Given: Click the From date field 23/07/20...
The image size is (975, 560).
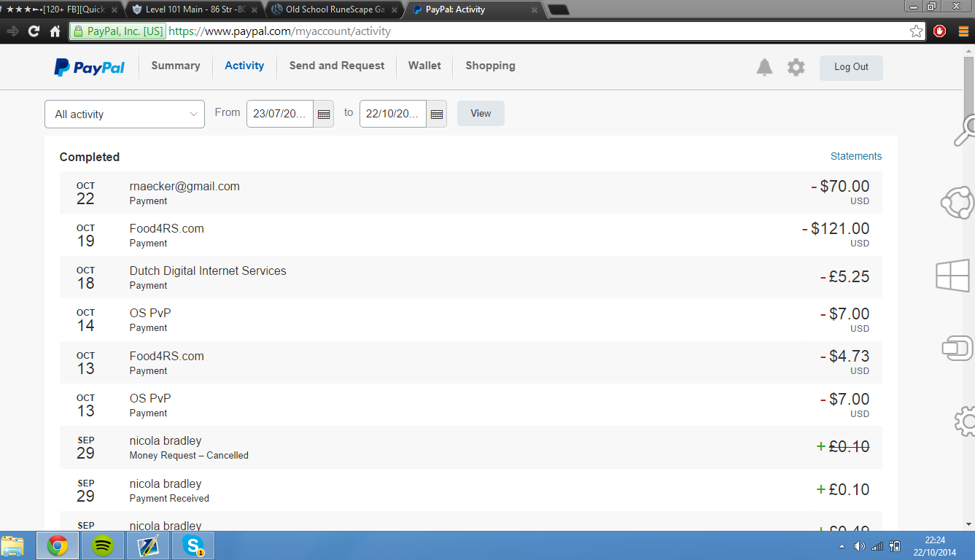Looking at the screenshot, I should click(x=280, y=114).
